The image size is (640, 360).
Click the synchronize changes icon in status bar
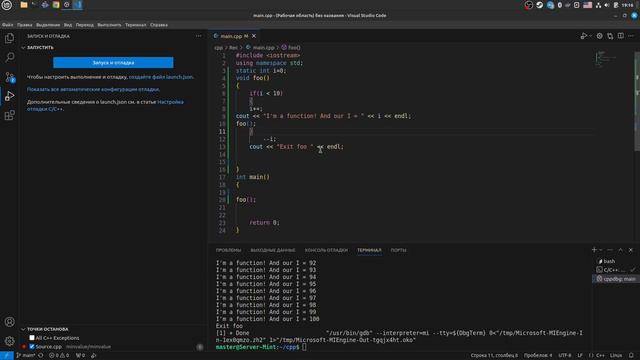tap(41, 356)
